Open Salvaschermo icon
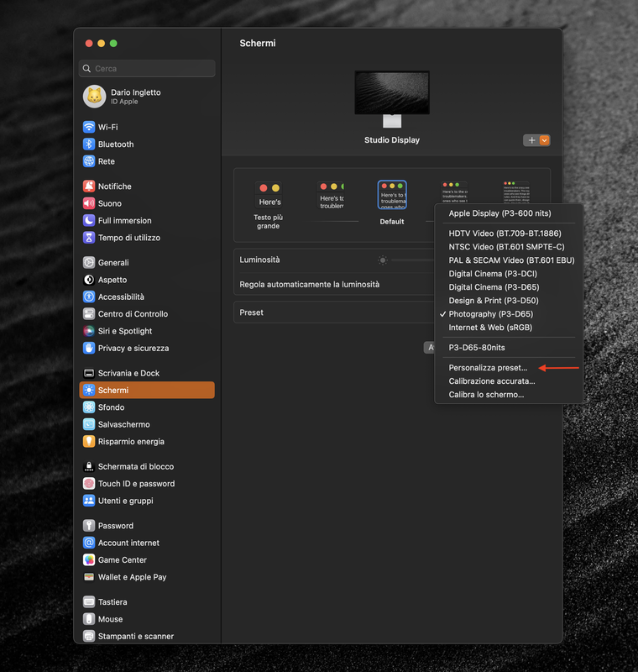The height and width of the screenshot is (672, 638). click(89, 424)
